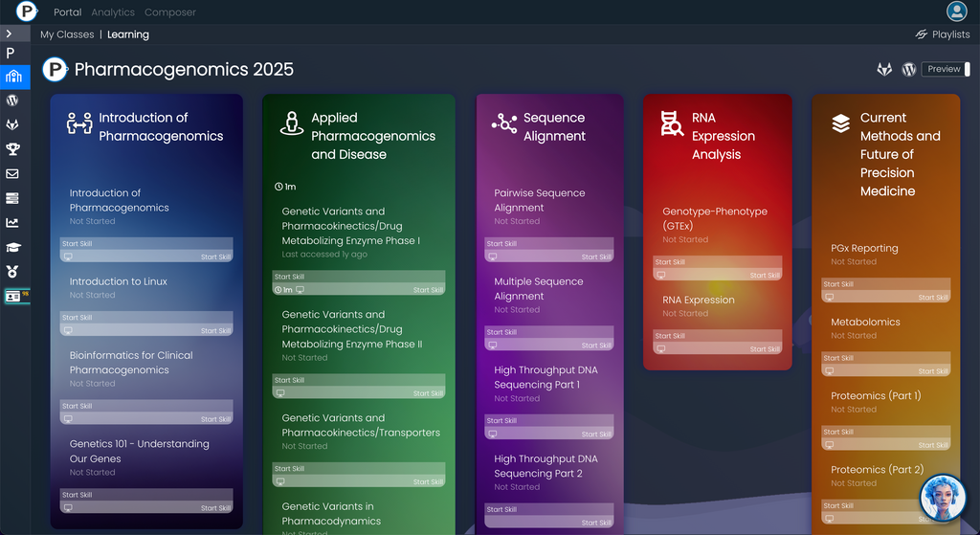Click the P logo next to Pharmacogenomics 2025

pyautogui.click(x=55, y=69)
